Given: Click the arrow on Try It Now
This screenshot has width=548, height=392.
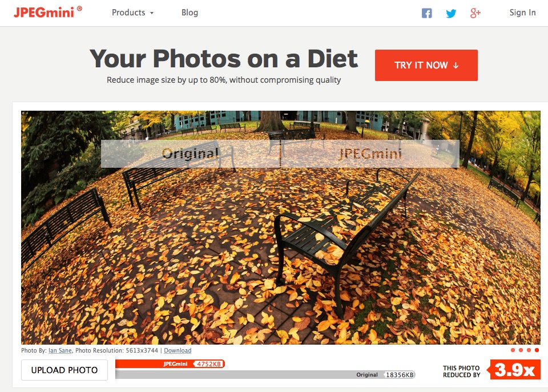Looking at the screenshot, I should coord(456,65).
